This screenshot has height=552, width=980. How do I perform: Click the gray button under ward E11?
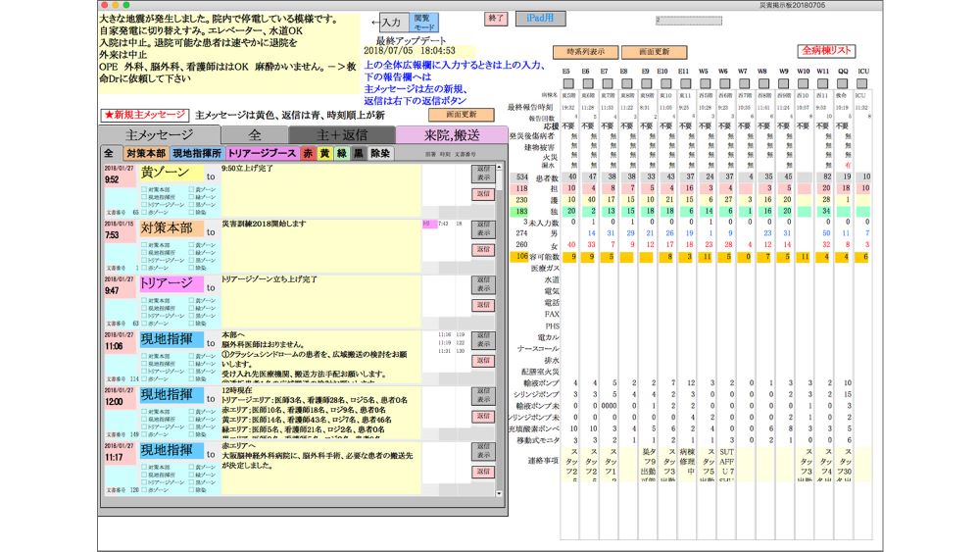click(685, 83)
